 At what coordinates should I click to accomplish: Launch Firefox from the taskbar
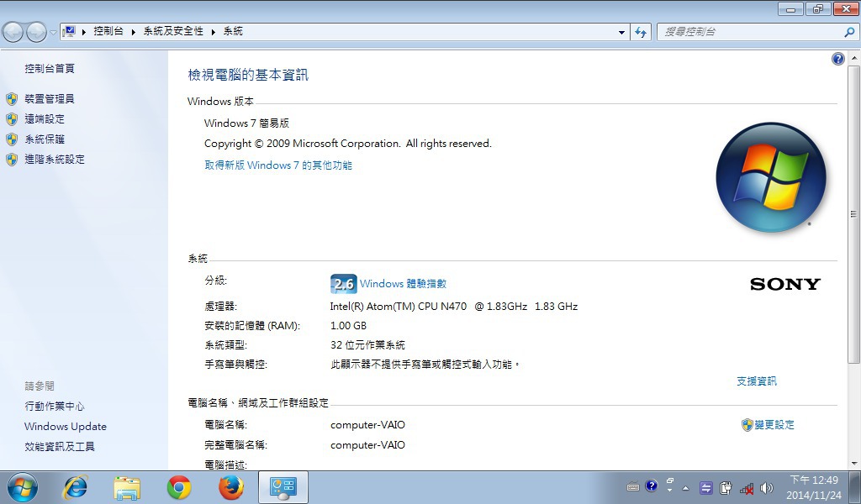tap(231, 487)
